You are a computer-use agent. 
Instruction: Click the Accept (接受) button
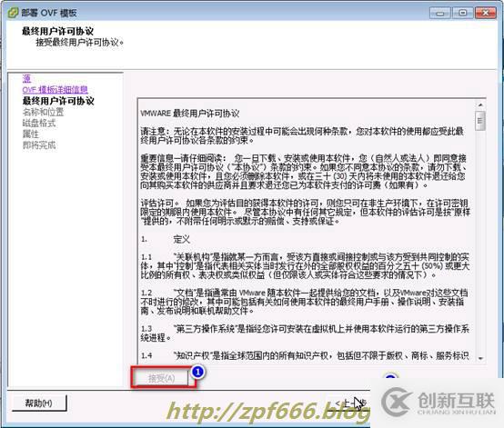point(161,378)
